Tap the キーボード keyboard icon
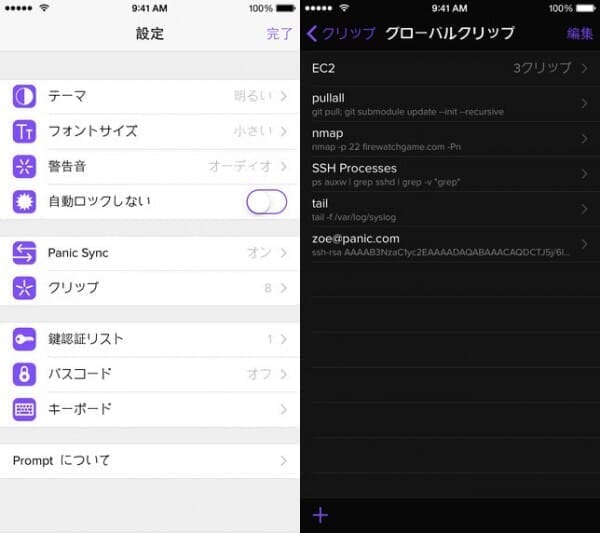Image resolution: width=600 pixels, height=533 pixels. pyautogui.click(x=24, y=409)
